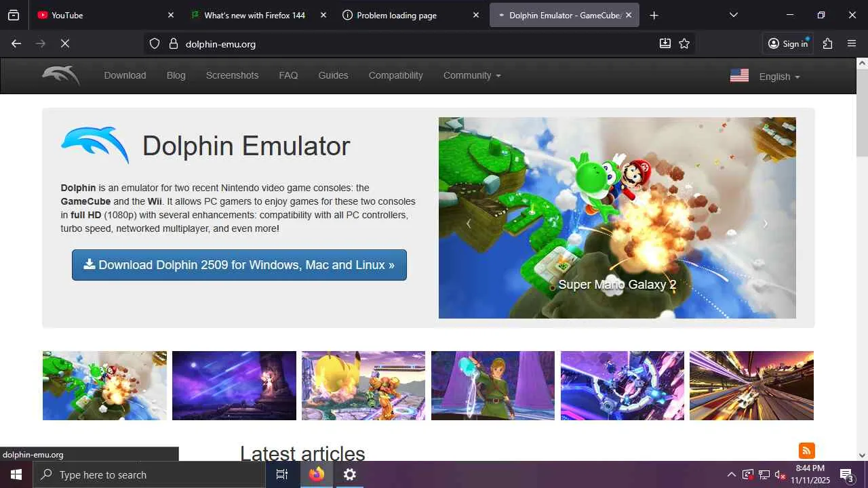868x488 pixels.
Task: Select the Mario and Yoshi thumbnail
Action: 104,386
